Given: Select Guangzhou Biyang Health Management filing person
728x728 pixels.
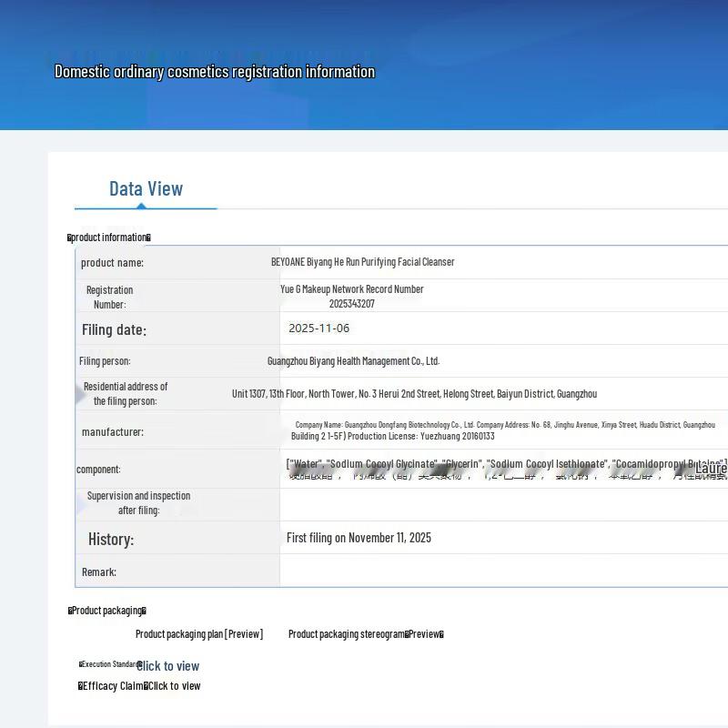Looking at the screenshot, I should tap(353, 361).
